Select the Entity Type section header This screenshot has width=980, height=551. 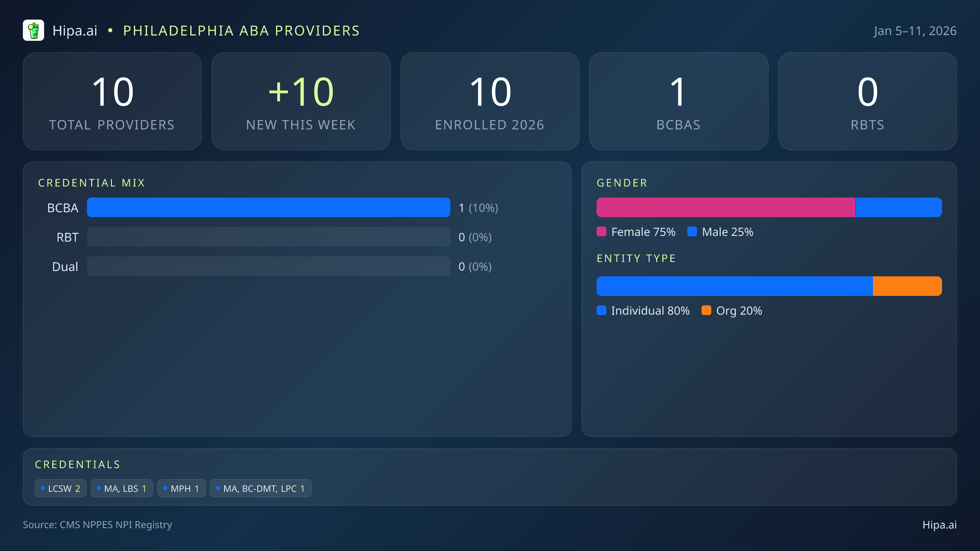click(x=636, y=258)
